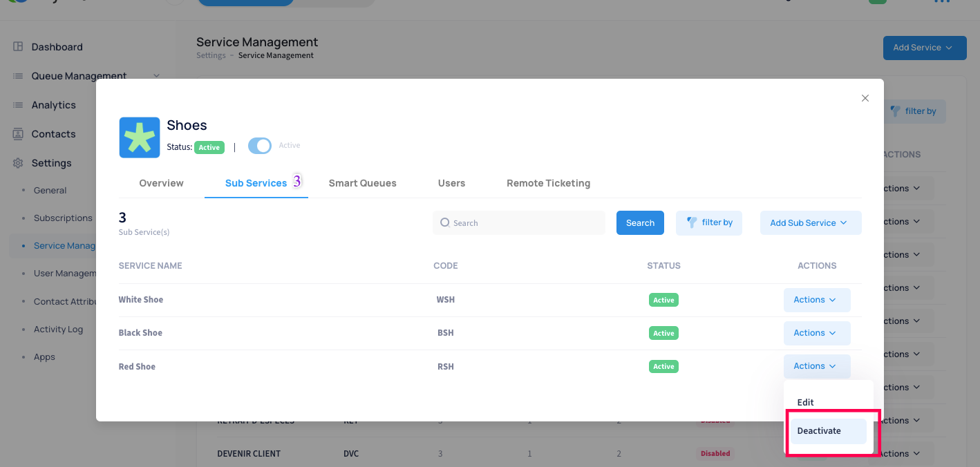Viewport: 980px width, 467px height.
Task: Switch to the Overview tab
Action: 161,183
